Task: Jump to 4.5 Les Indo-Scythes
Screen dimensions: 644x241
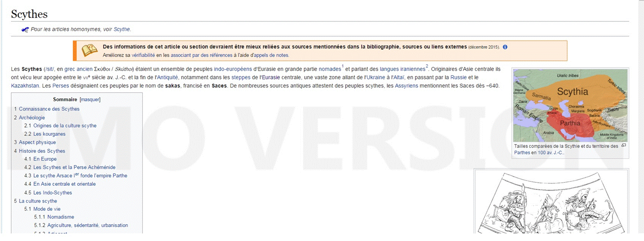Action: (x=48, y=193)
